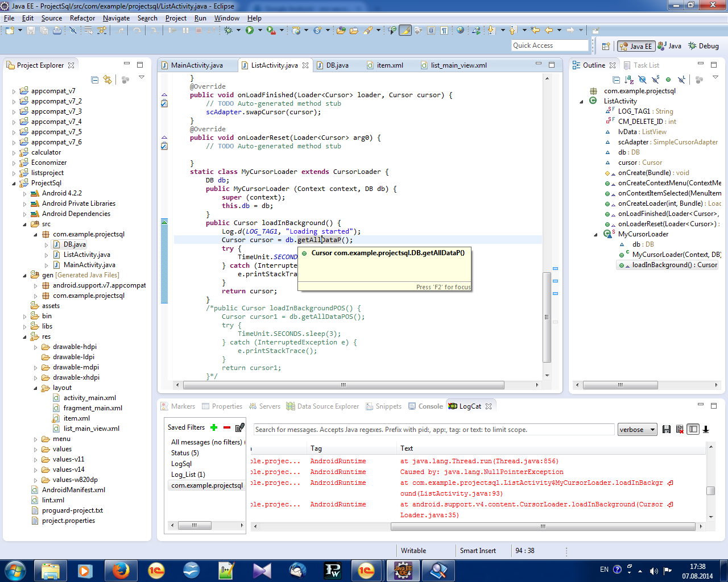Click the Quick Access field
The image size is (728, 582).
(549, 45)
